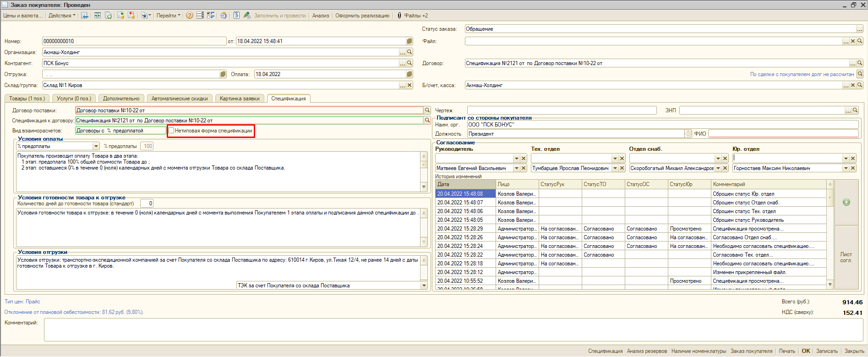Image resolution: width=868 pixels, height=357 pixels.
Task: Click the ФИО input field
Action: pyautogui.click(x=783, y=133)
